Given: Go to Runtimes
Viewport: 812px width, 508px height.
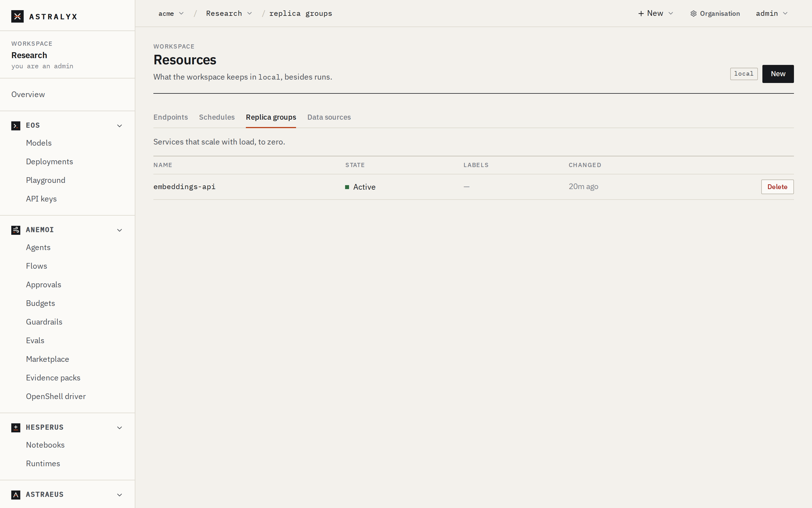Looking at the screenshot, I should [x=43, y=464].
